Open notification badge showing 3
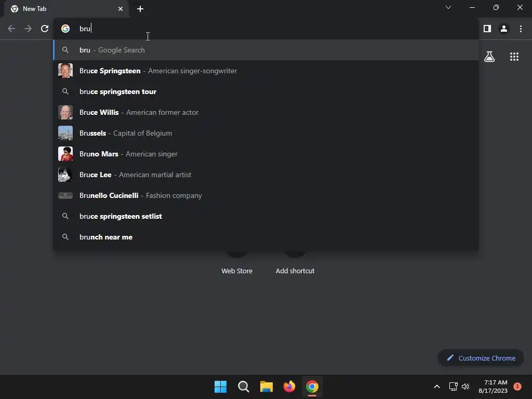Image resolution: width=532 pixels, height=399 pixels. pos(517,386)
